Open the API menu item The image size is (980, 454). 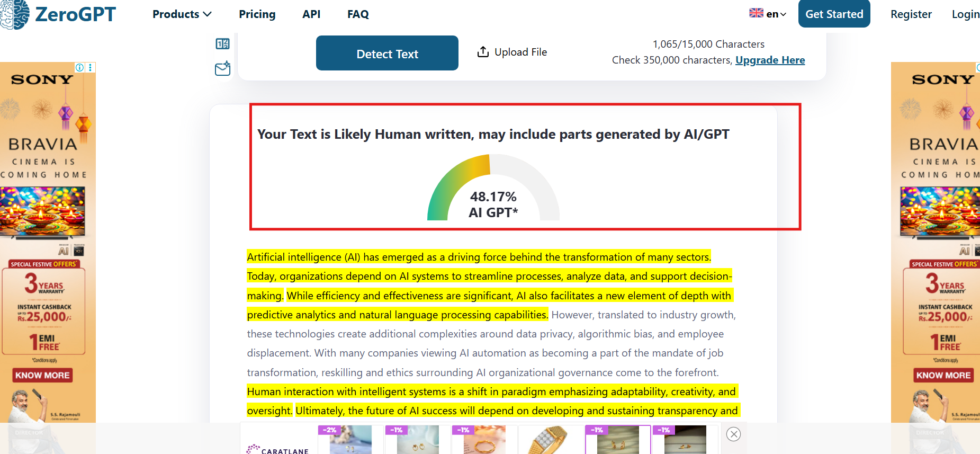pos(311,14)
